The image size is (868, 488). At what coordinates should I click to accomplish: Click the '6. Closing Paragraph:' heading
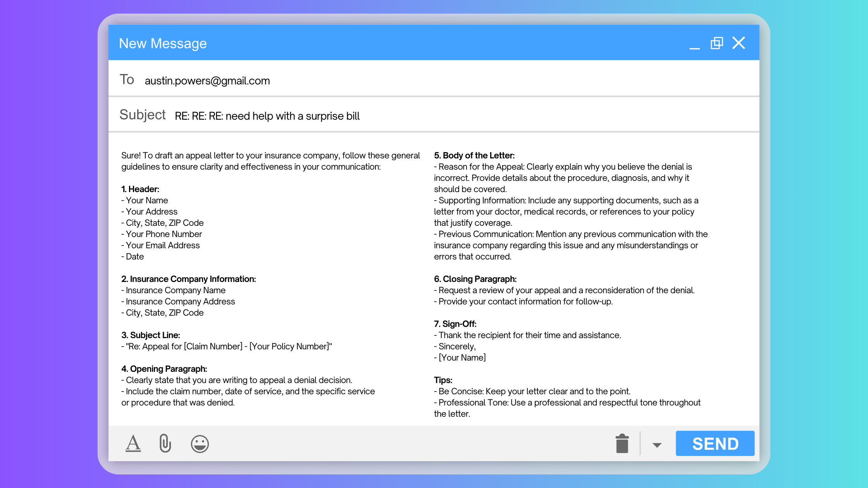coord(475,279)
